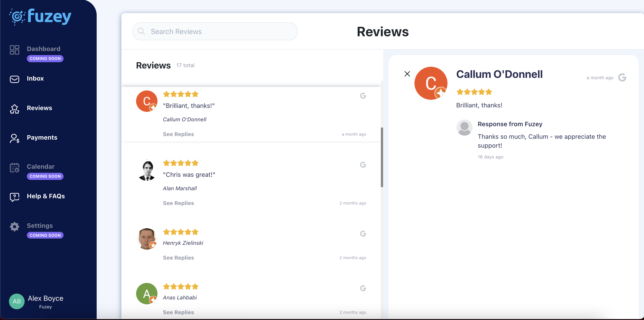This screenshot has width=644, height=320.
Task: Open the Dashboard menu item
Action: click(43, 49)
